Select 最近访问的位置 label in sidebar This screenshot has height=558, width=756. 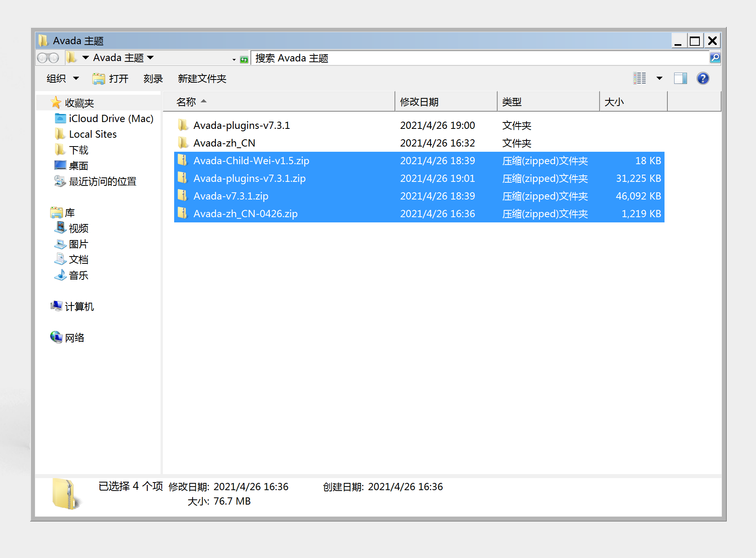tap(103, 181)
